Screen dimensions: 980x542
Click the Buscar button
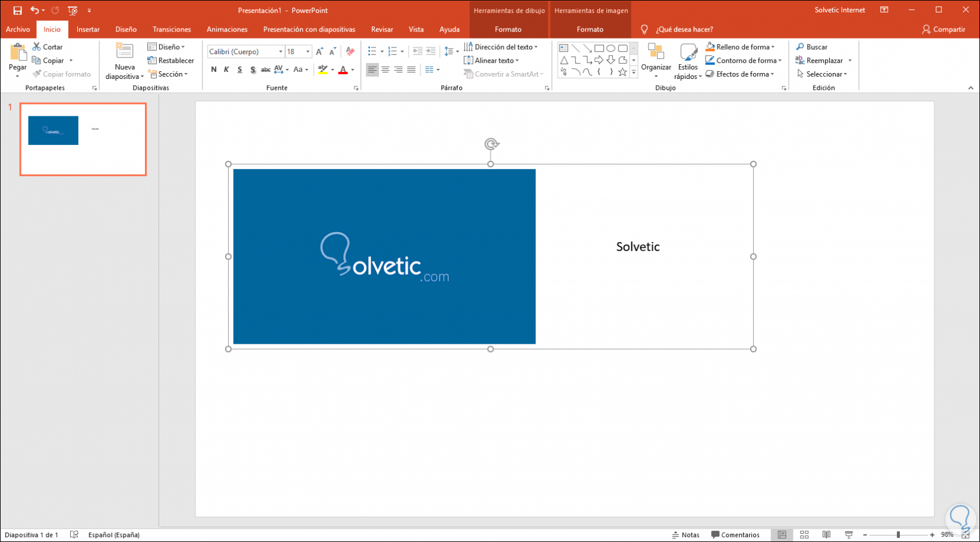pyautogui.click(x=811, y=47)
